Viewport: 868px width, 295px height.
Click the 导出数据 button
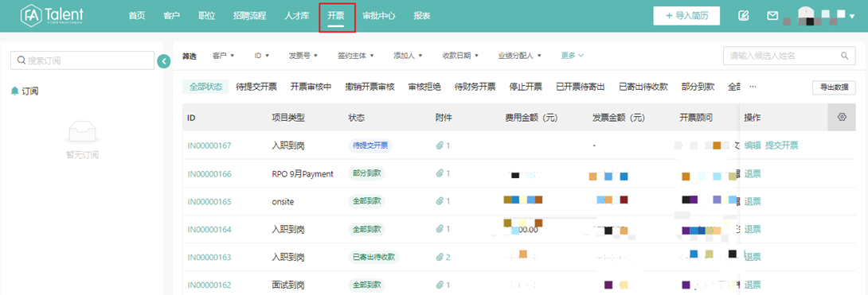pos(834,87)
